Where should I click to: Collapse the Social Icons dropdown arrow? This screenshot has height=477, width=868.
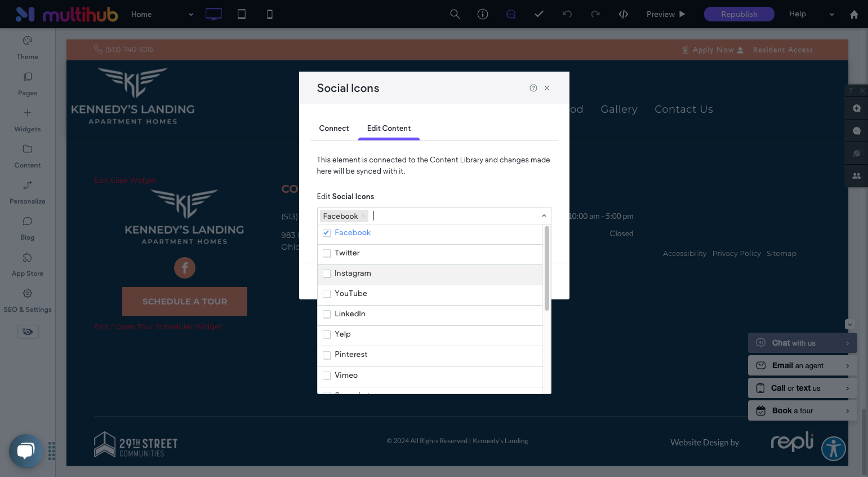click(544, 216)
